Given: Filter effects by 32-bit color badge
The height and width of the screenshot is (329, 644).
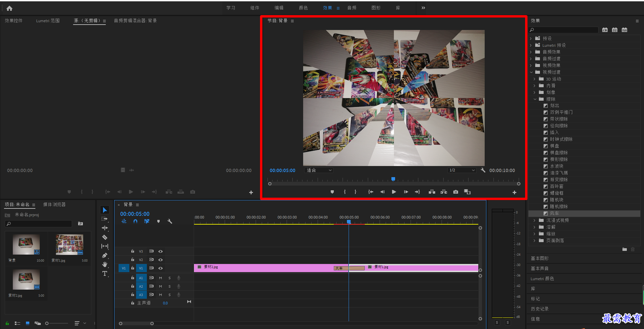Looking at the screenshot, I should (x=615, y=30).
